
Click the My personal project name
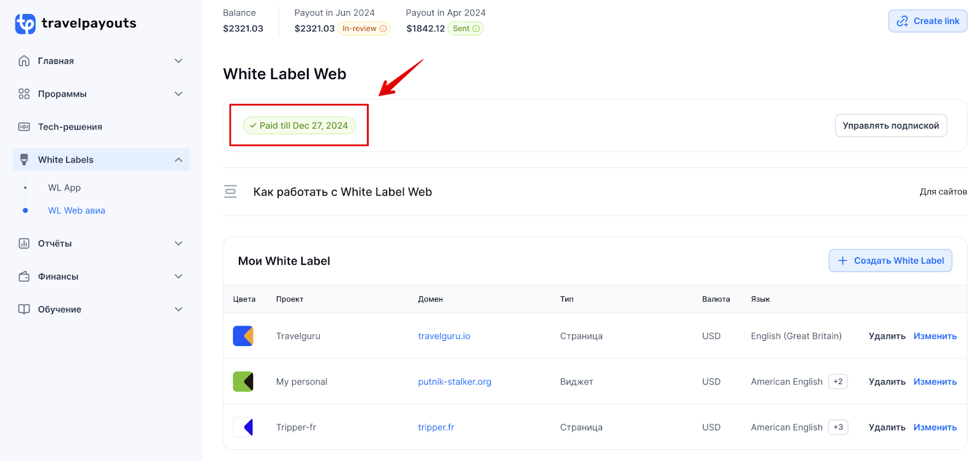point(301,381)
